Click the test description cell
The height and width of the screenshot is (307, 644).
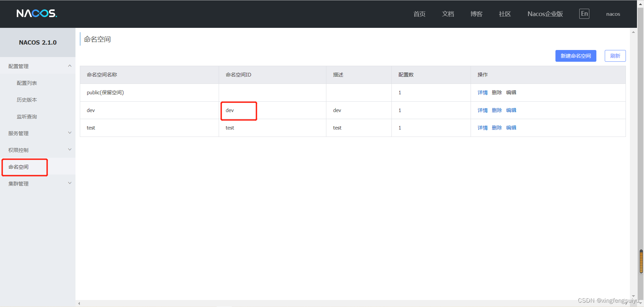[359, 128]
